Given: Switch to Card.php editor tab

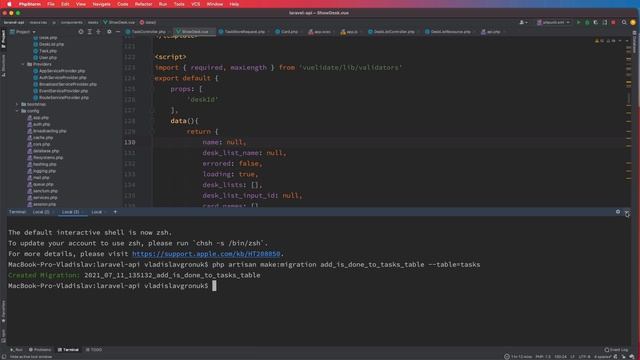Looking at the screenshot, I should point(289,31).
